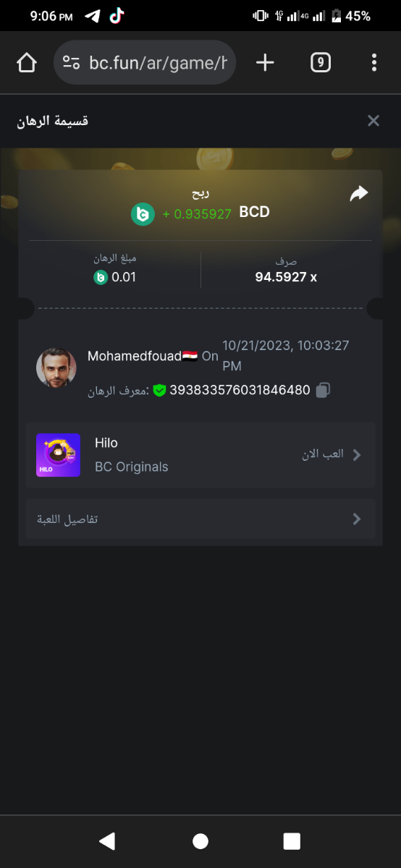Screen dimensions: 401x868
Task: Open the Hilo game thumbnail
Action: (58, 455)
